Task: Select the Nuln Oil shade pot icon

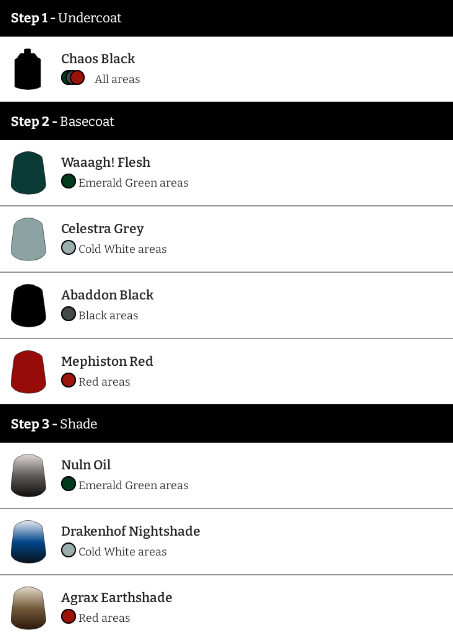Action: click(28, 475)
